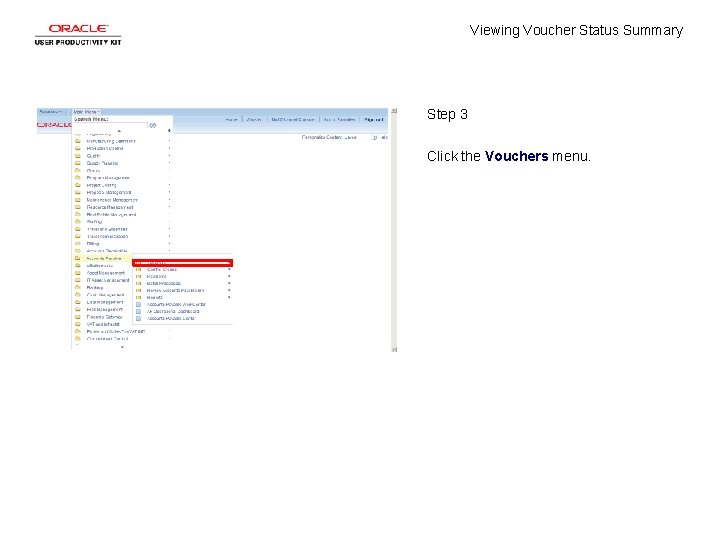720x540 pixels.
Task: Click the Deal Management folder icon
Action: [x=78, y=302]
